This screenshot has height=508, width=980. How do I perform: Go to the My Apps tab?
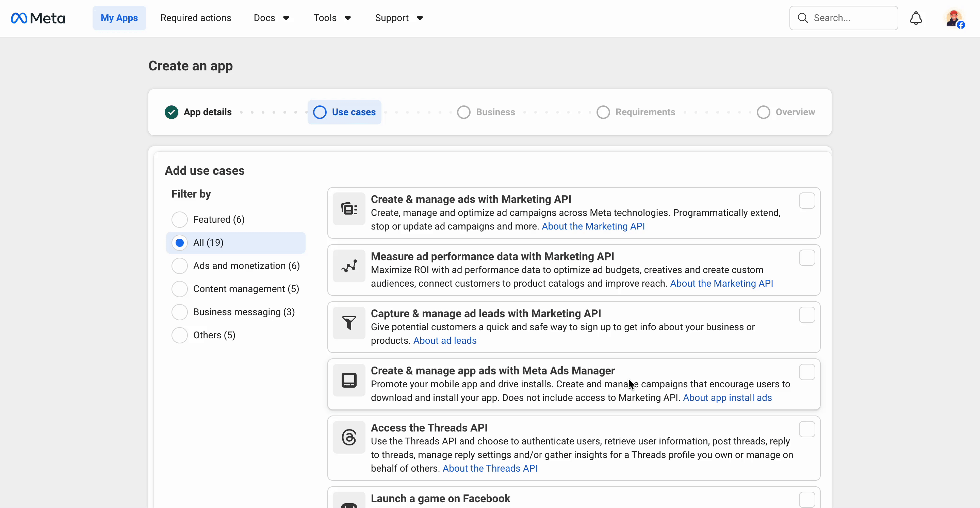[x=119, y=18]
